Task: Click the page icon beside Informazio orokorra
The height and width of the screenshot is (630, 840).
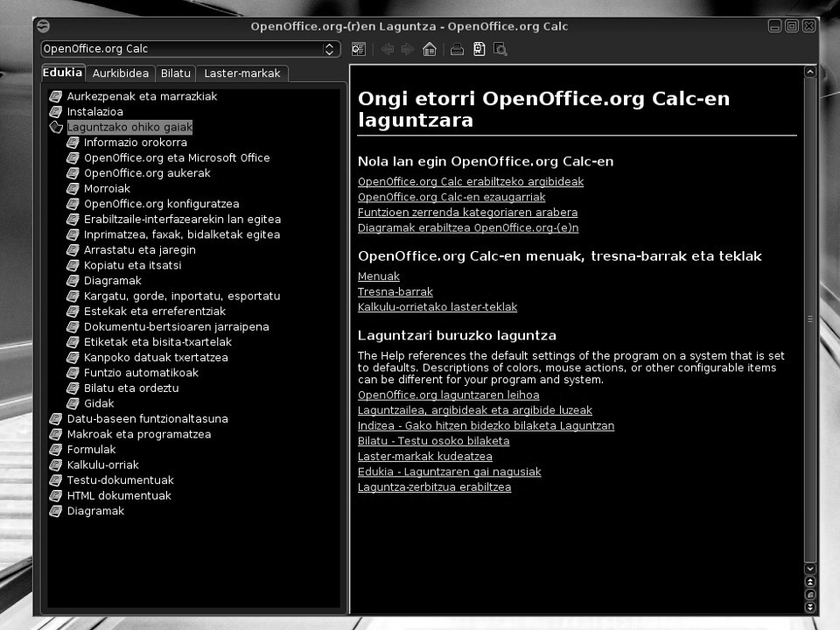Action: pyautogui.click(x=73, y=143)
